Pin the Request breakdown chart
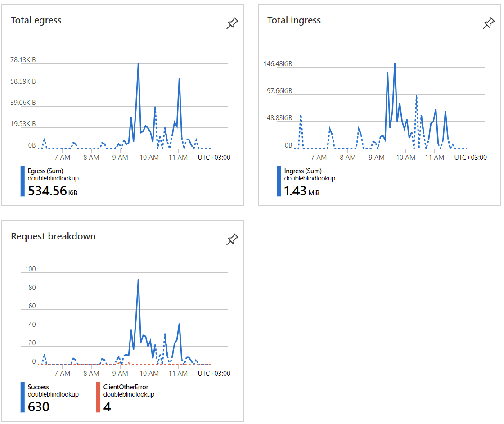504x424 pixels. point(232,239)
